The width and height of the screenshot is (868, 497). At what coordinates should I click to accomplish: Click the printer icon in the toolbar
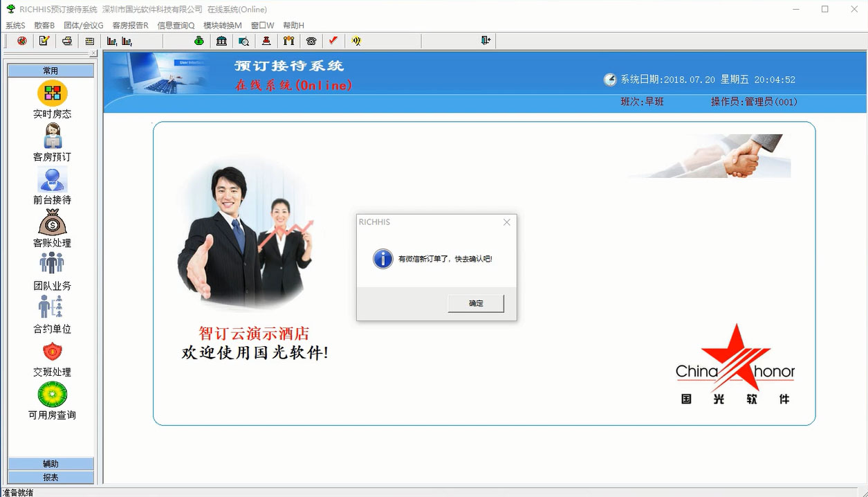pos(67,41)
